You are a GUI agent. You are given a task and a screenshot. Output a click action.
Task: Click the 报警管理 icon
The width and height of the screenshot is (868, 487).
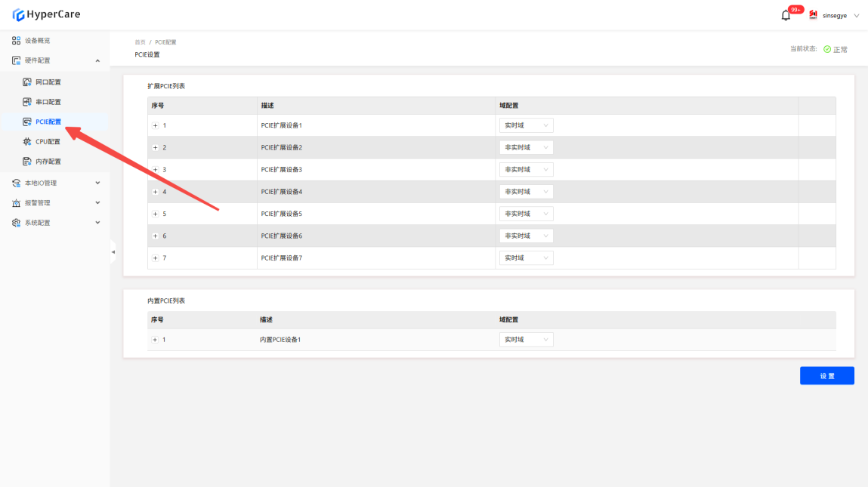[16, 203]
